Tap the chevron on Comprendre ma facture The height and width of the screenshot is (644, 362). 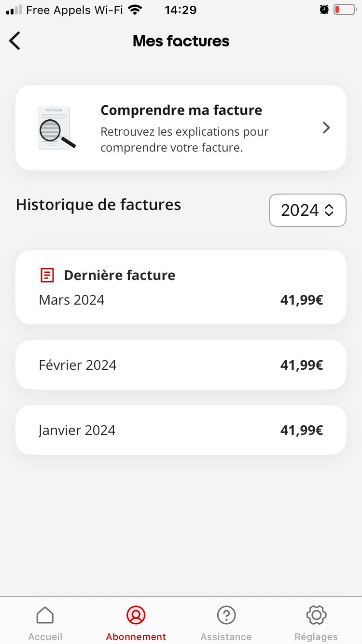pos(326,128)
